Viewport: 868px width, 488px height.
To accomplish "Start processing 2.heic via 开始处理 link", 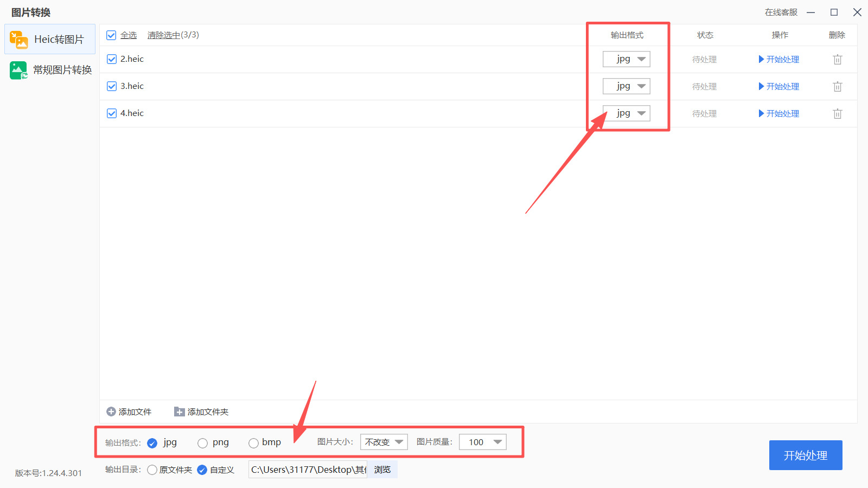I will coord(778,60).
